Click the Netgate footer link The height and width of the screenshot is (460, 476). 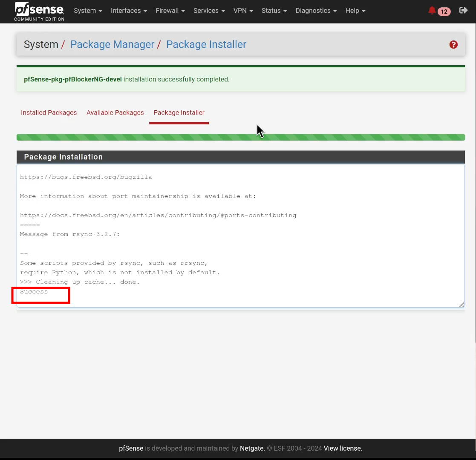pos(252,448)
